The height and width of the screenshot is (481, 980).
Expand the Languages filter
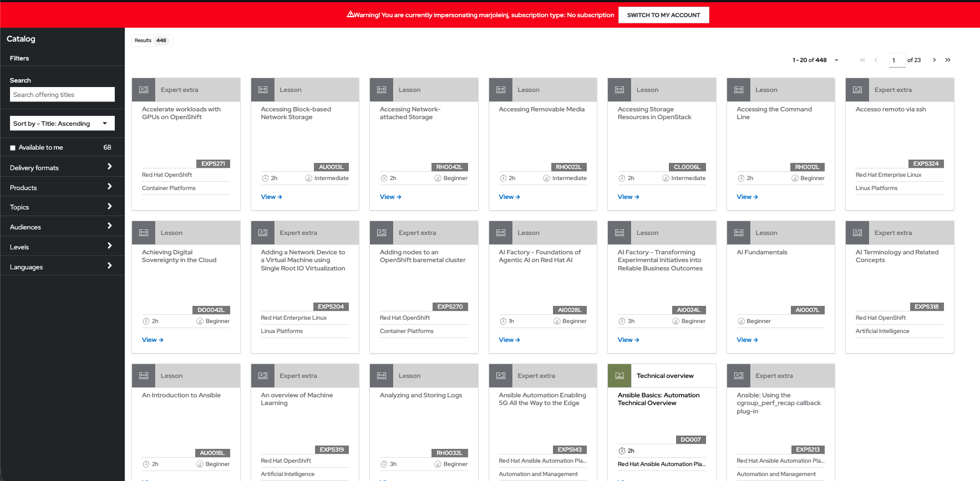point(62,267)
